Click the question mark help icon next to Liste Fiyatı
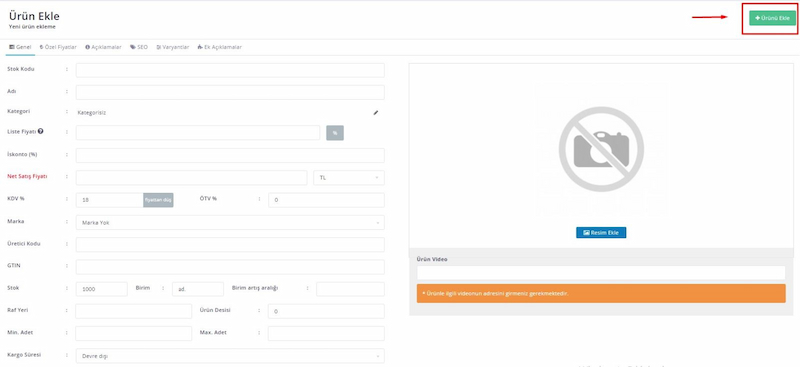 pos(40,131)
